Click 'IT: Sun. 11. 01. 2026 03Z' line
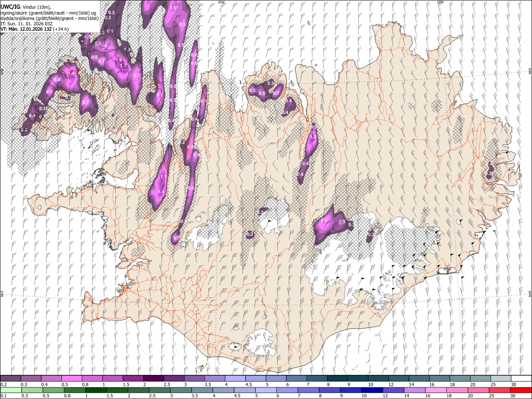The image size is (532, 399). click(x=26, y=24)
